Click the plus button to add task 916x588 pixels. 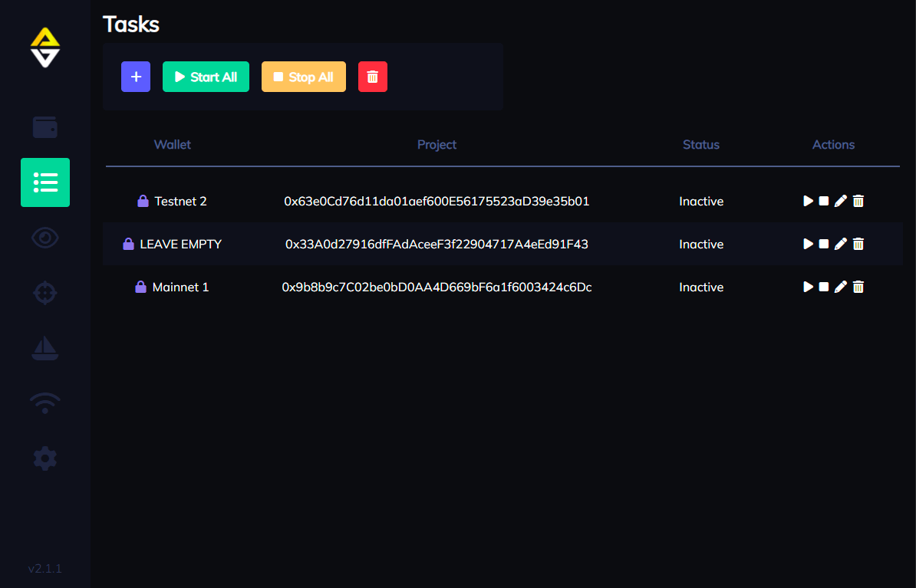click(x=136, y=77)
